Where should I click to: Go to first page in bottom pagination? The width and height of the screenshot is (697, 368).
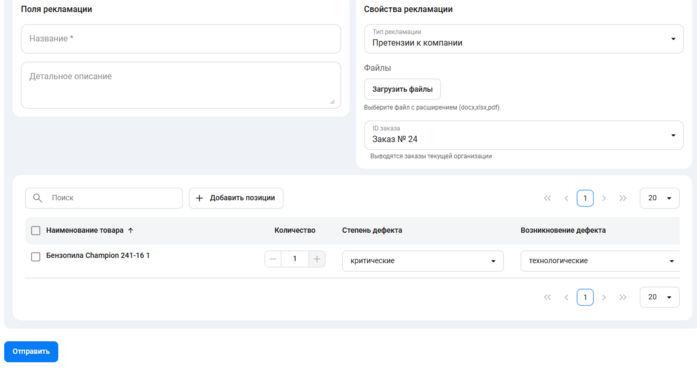tap(547, 297)
